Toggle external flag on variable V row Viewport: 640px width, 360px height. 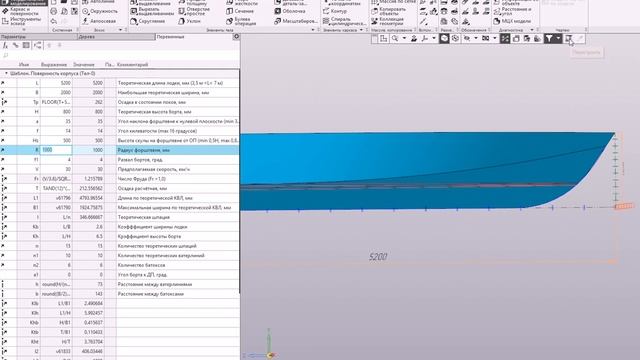click(3, 169)
